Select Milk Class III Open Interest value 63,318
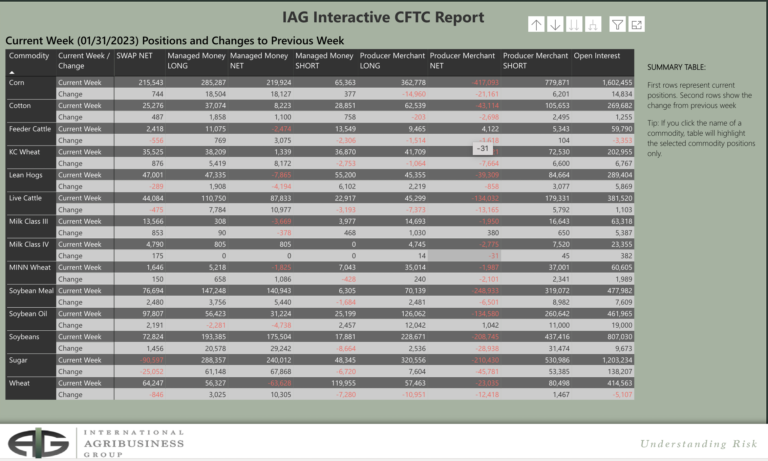 (x=622, y=221)
